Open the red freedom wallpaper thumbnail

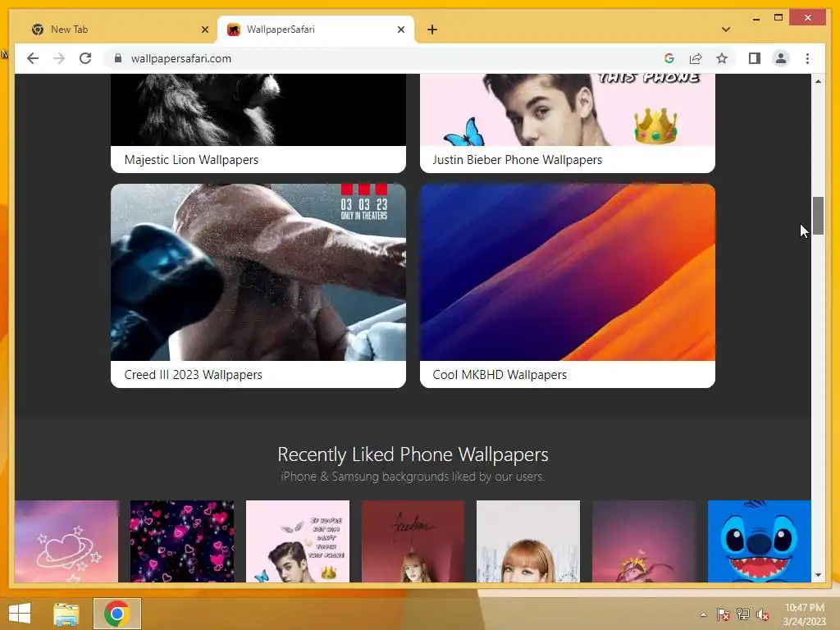click(x=413, y=541)
